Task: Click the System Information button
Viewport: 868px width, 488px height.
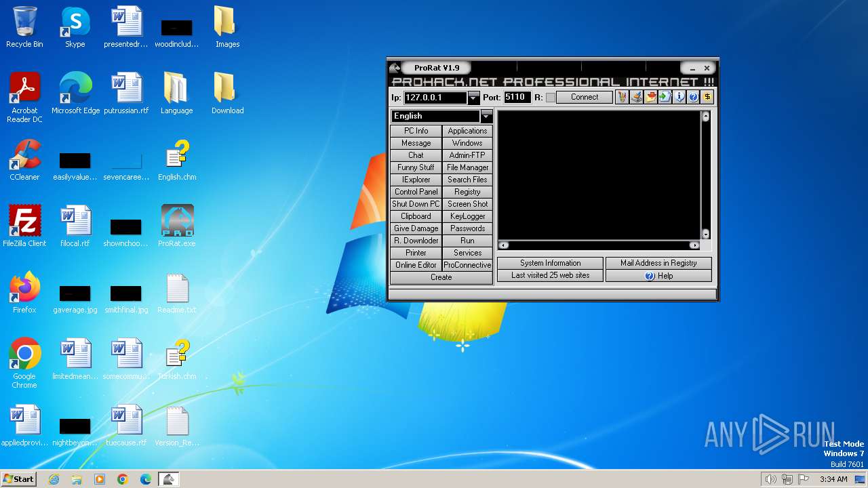Action: pos(550,263)
